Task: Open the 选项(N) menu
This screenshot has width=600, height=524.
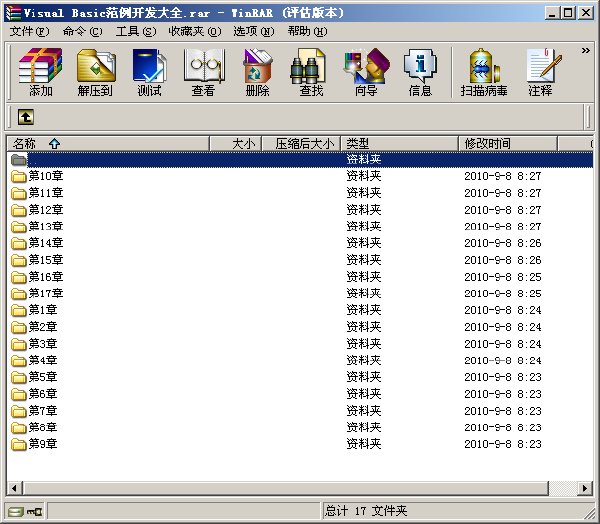Action: (254, 31)
